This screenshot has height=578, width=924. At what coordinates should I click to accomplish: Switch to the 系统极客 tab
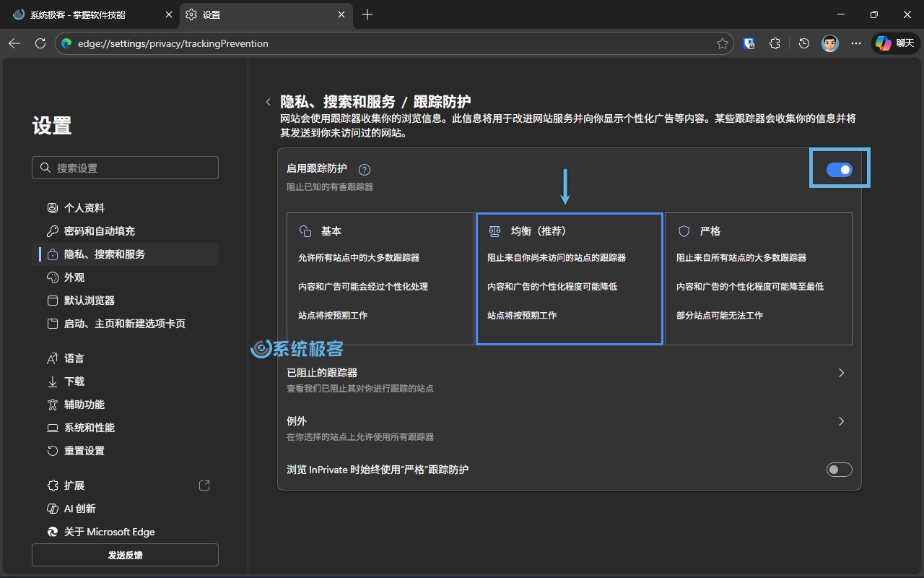tap(87, 14)
